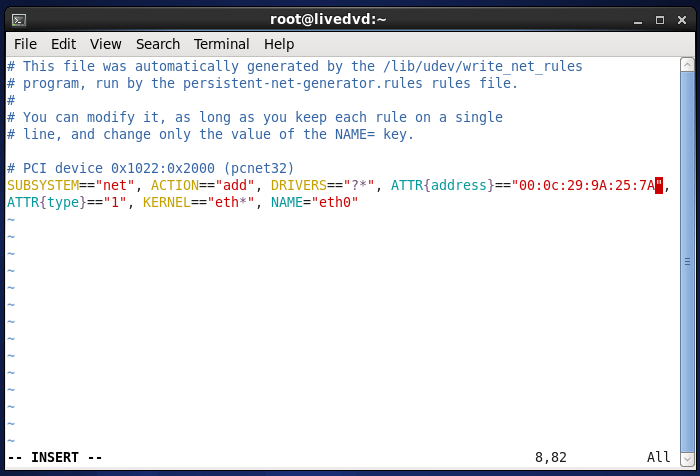Click the "NAME= key." comment text

click(x=375, y=134)
